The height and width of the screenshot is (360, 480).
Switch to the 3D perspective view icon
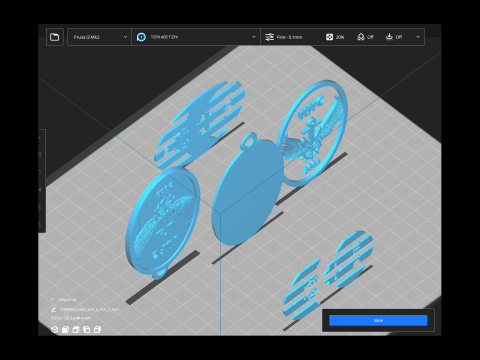click(x=54, y=330)
